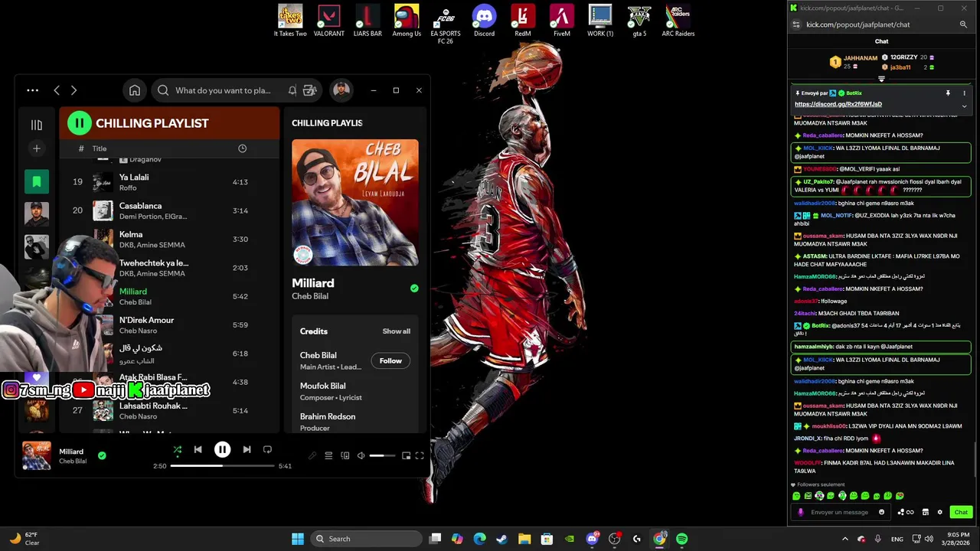Open the LIARS BAR desktop shortcut

(x=367, y=21)
